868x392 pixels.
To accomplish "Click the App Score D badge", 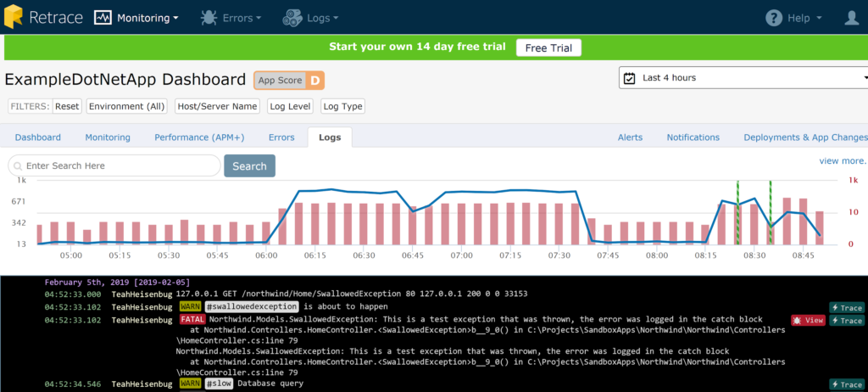I will pos(289,81).
